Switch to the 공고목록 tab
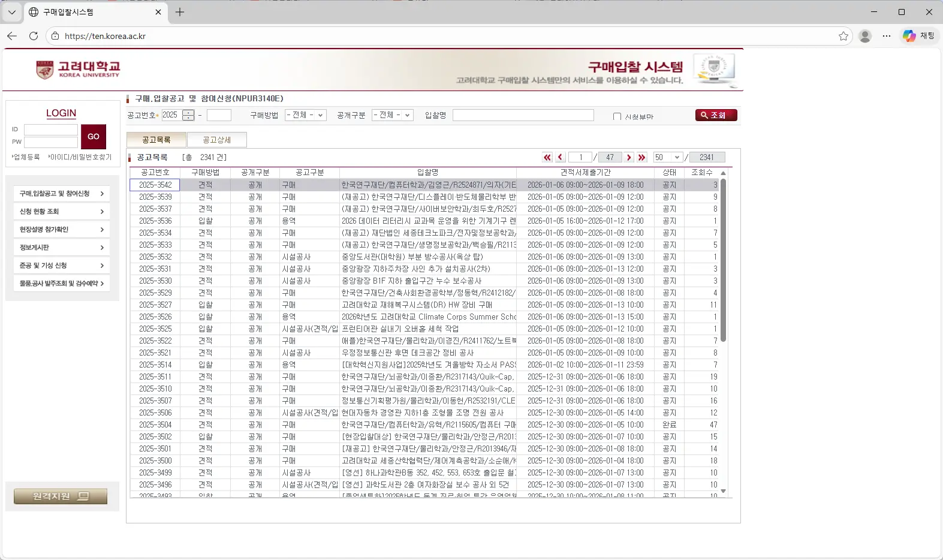The height and width of the screenshot is (560, 943). point(156,140)
